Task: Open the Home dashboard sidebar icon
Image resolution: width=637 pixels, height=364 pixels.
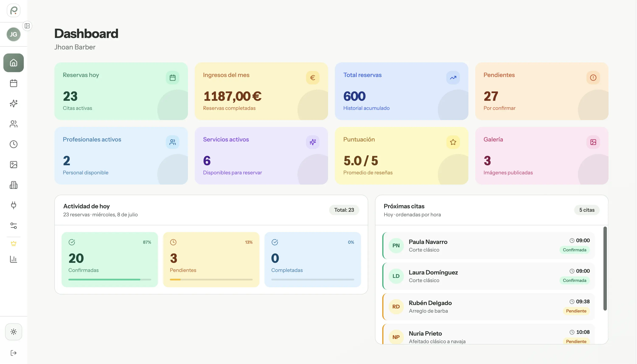Action: 14,63
